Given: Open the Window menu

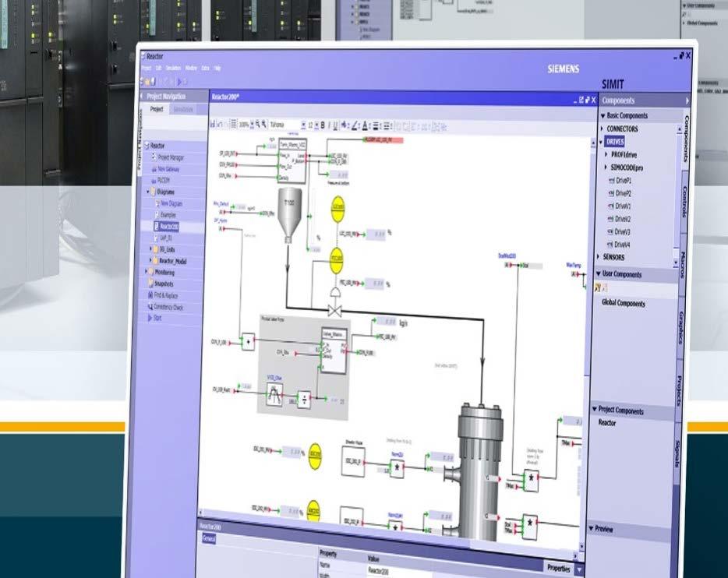Looking at the screenshot, I should coord(191,69).
